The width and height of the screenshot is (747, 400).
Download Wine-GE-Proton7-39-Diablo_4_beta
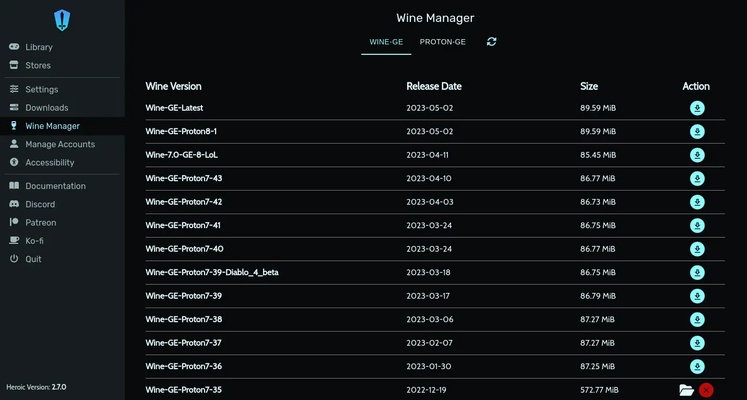pyautogui.click(x=697, y=272)
